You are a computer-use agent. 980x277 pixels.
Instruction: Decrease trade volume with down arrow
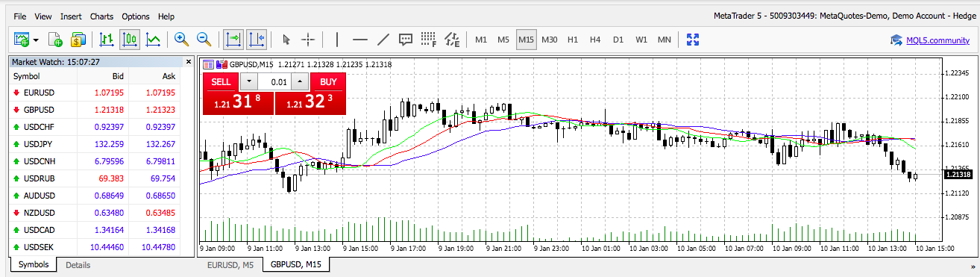pos(248,81)
